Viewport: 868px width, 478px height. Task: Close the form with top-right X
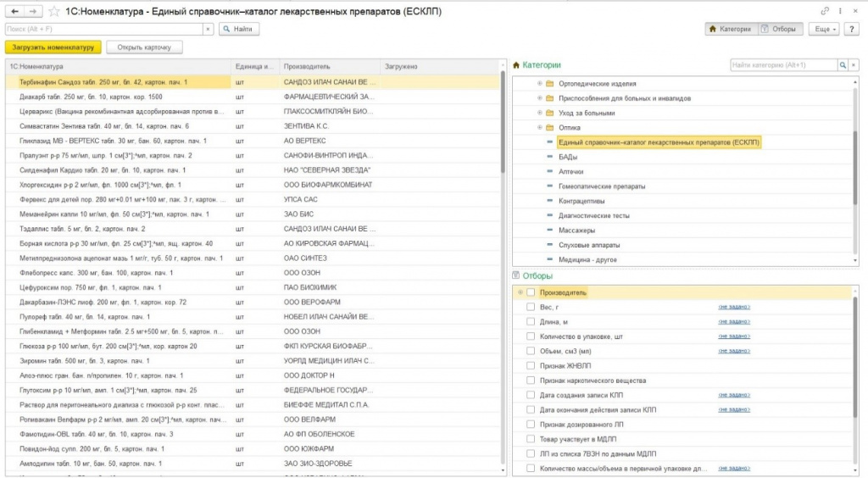(x=855, y=11)
